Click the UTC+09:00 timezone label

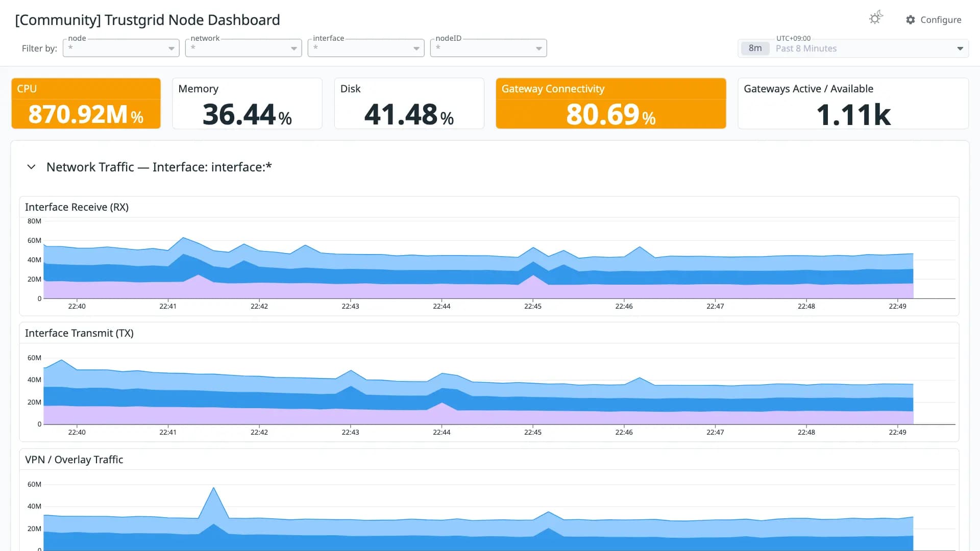(793, 38)
